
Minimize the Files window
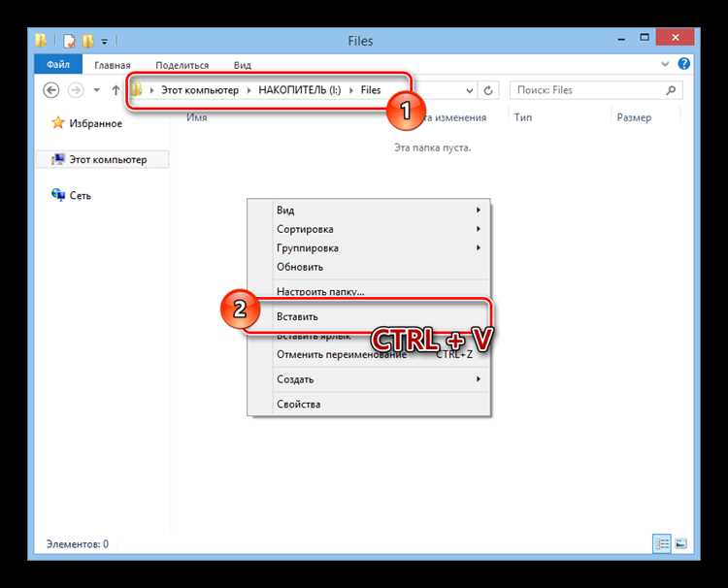click(621, 38)
